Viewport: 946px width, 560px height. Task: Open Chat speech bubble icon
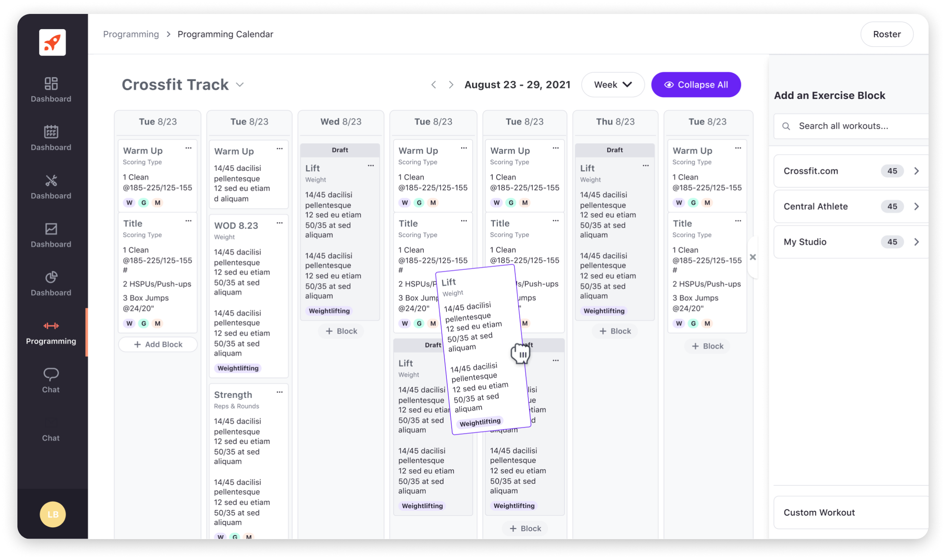(51, 374)
